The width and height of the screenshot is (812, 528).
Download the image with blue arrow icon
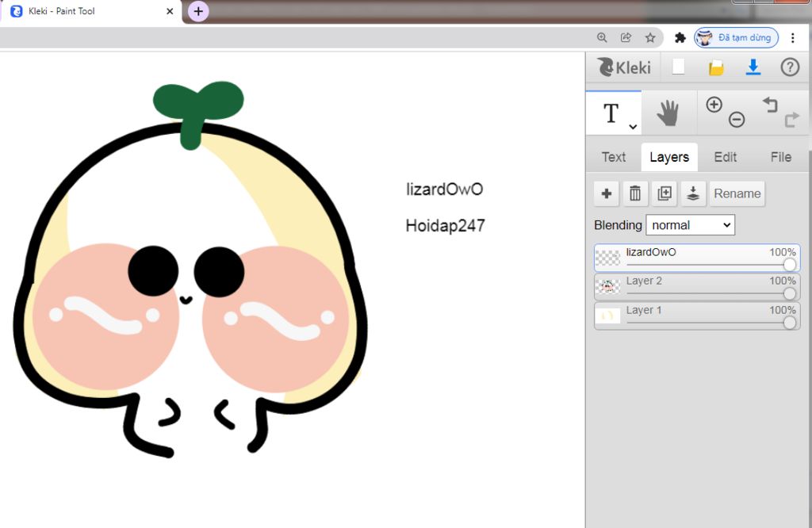pos(753,67)
